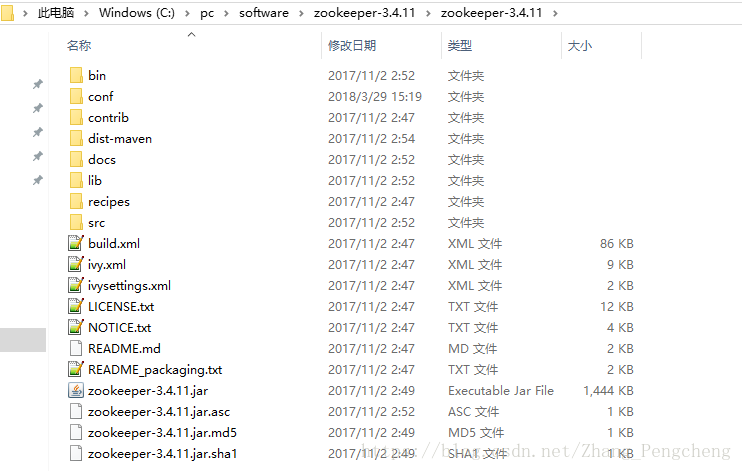
Task: Click the topmost pin icon in sidebar
Action: 37,84
